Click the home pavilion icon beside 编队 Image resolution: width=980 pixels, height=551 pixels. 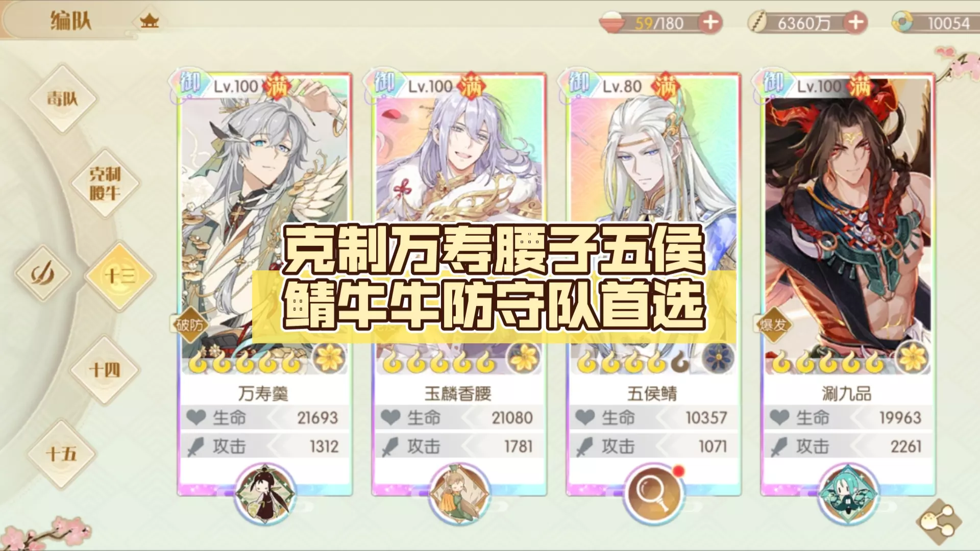click(150, 21)
